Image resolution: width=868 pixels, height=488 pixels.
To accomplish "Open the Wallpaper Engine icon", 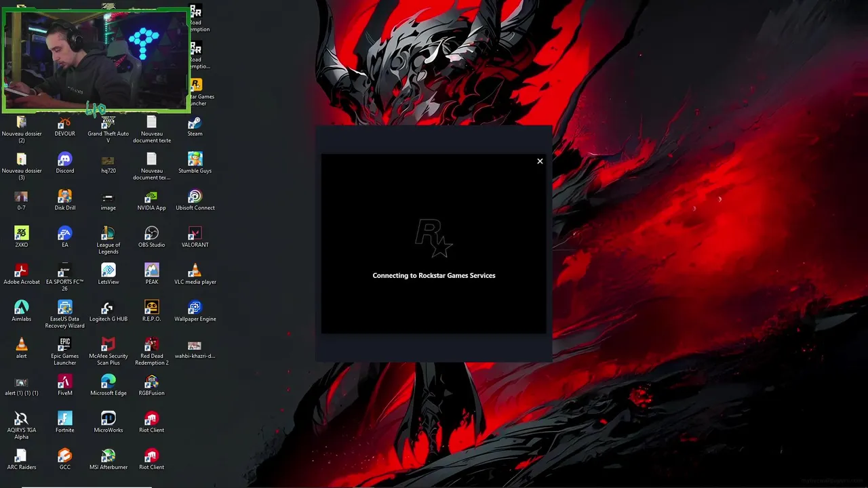I will pos(195,312).
